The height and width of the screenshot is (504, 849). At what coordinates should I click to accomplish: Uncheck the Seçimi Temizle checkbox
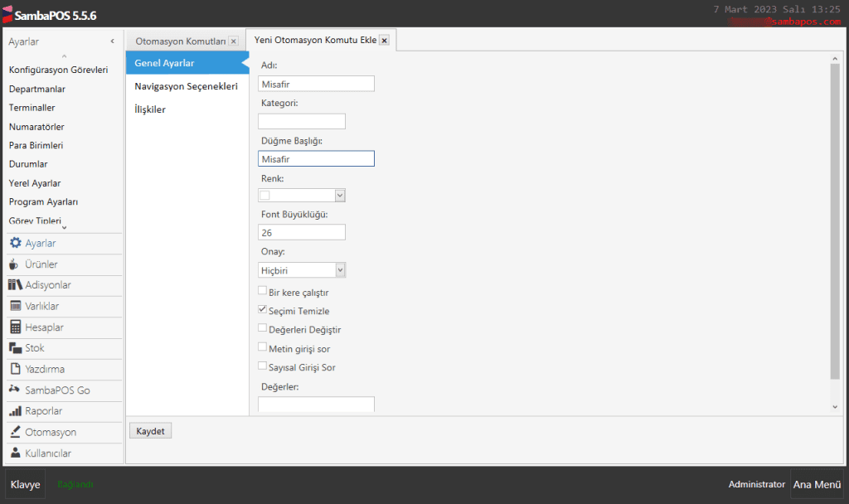tap(263, 310)
